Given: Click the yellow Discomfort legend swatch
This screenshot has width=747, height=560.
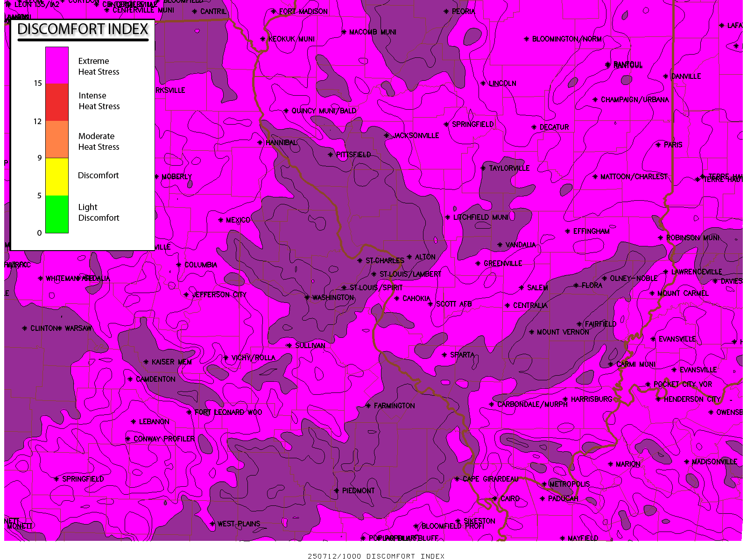Looking at the screenshot, I should click(57, 177).
